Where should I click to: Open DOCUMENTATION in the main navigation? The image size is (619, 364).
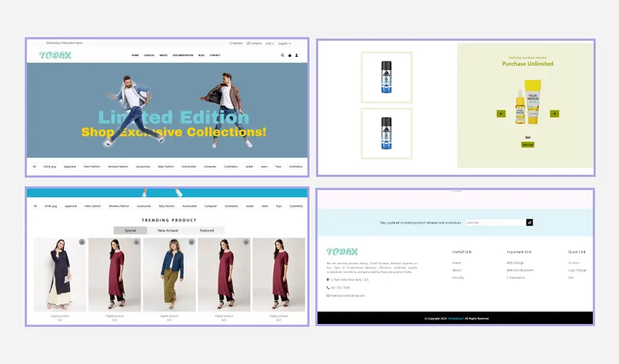pos(183,55)
